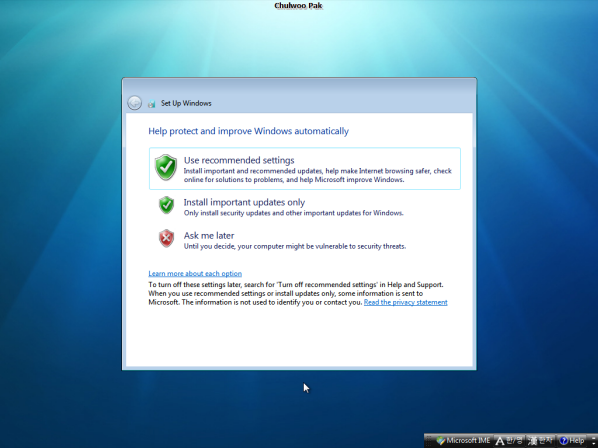
Task: Click the small green shield beside important updates
Action: 166,205
